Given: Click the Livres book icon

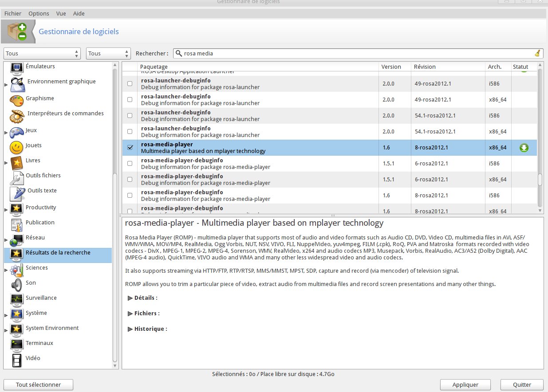Looking at the screenshot, I should click(16, 162).
